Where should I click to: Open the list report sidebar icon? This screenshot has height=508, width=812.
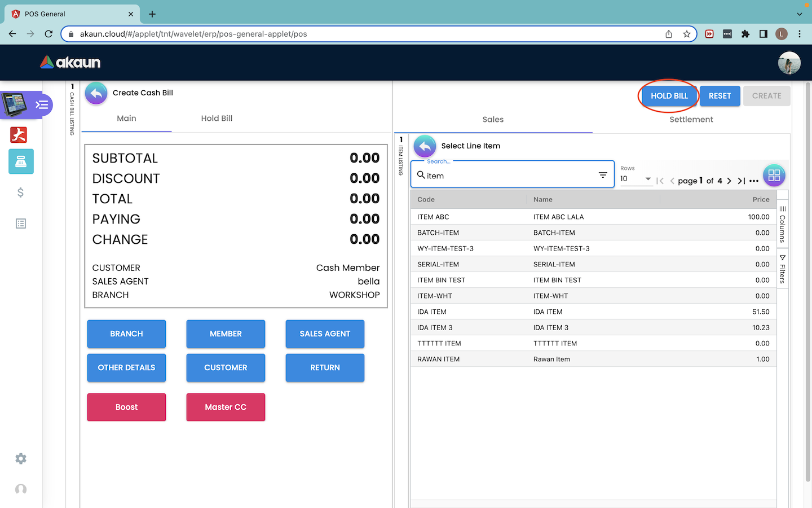coord(21,224)
